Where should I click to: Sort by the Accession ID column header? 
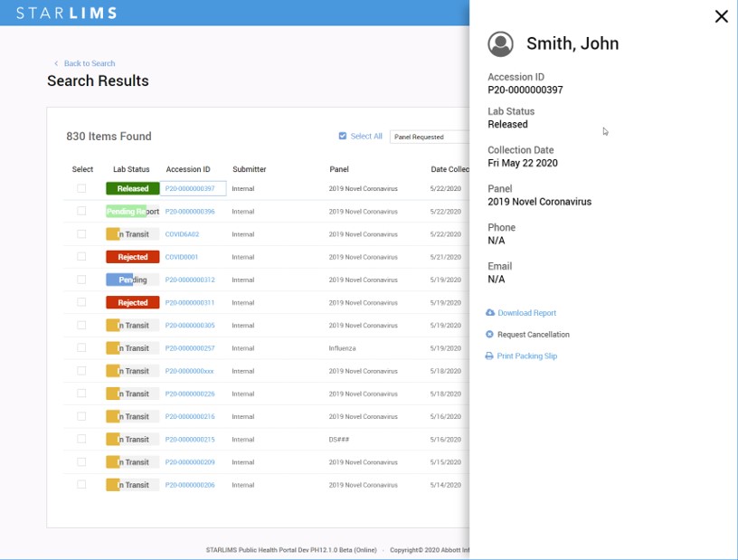pos(188,169)
